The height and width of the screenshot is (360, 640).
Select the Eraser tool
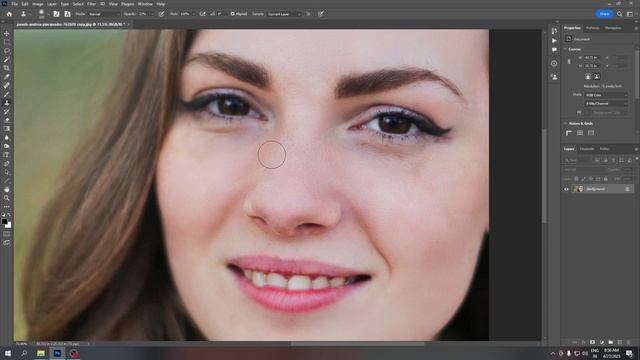[7, 120]
